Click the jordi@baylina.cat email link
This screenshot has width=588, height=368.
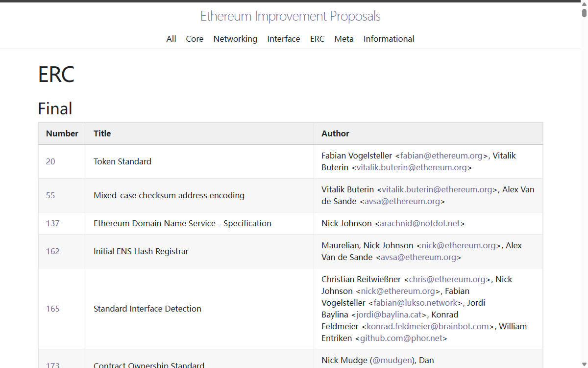point(389,315)
